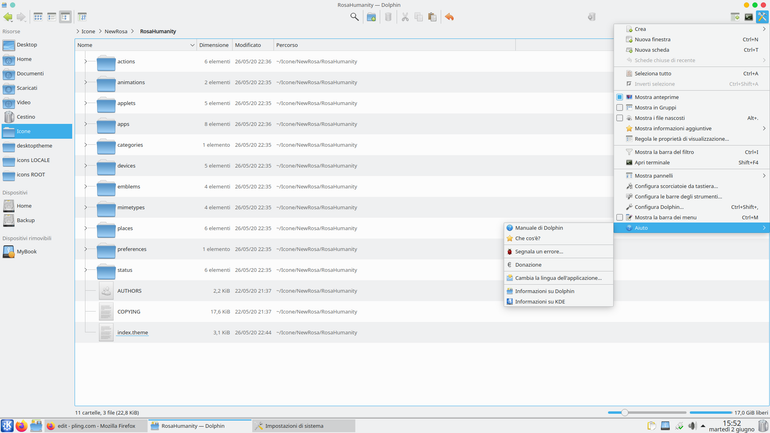Expand the mimetypes folder tree arrow
Image resolution: width=770 pixels, height=433 pixels.
coord(85,207)
